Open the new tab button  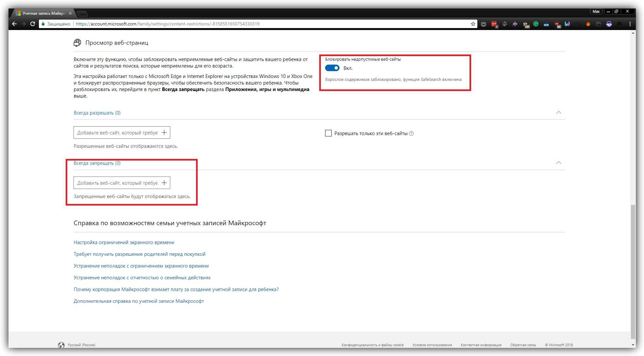[x=82, y=13]
